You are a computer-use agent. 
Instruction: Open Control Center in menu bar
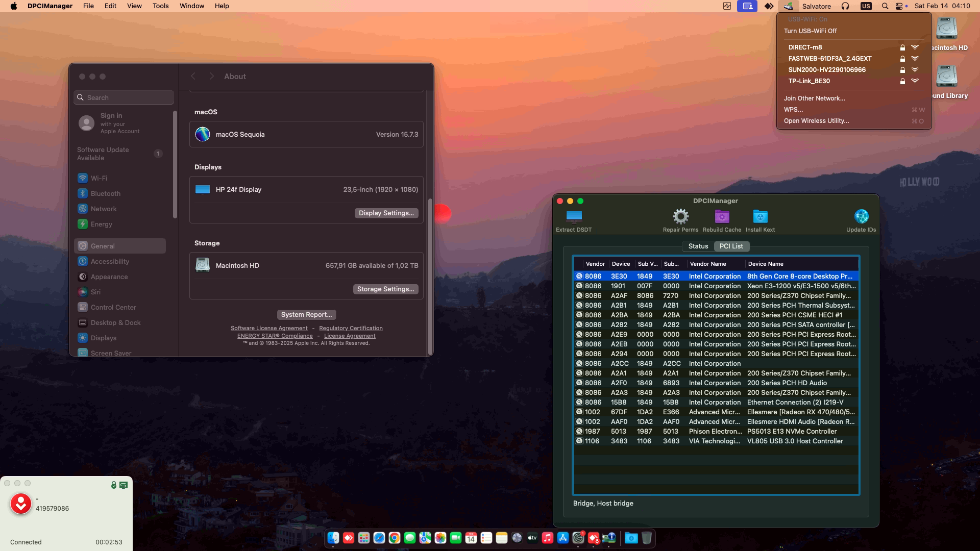[900, 6]
